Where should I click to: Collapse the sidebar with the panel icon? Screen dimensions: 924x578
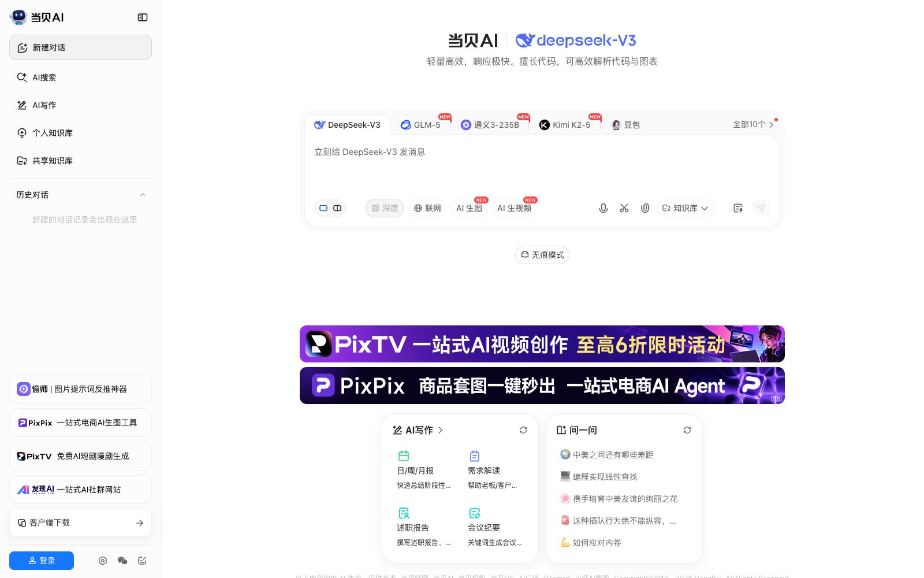(x=143, y=17)
